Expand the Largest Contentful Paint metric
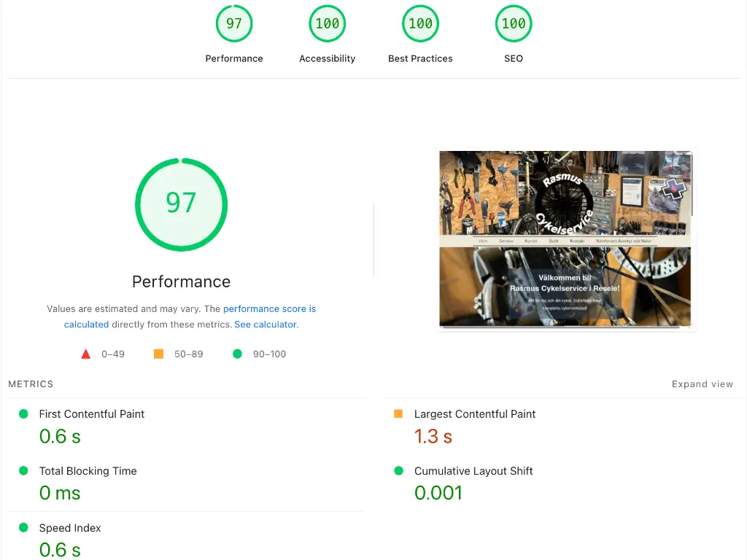Screen dimensions: 747x560 tap(474, 414)
